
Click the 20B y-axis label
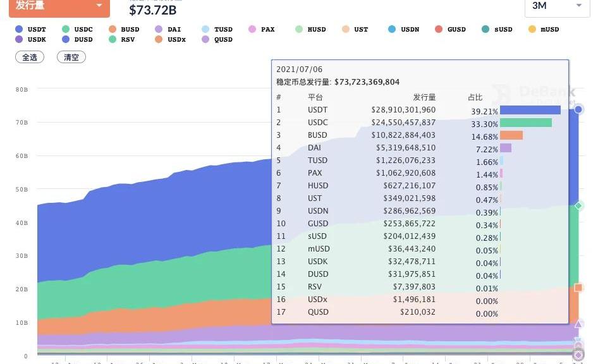(x=21, y=289)
